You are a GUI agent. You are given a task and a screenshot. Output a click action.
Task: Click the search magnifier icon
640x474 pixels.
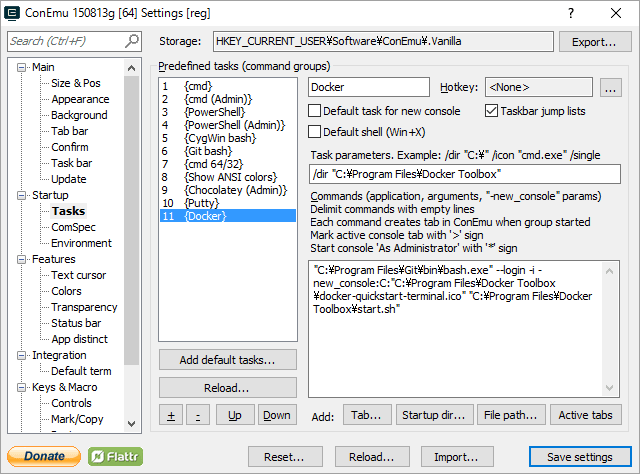click(x=131, y=41)
